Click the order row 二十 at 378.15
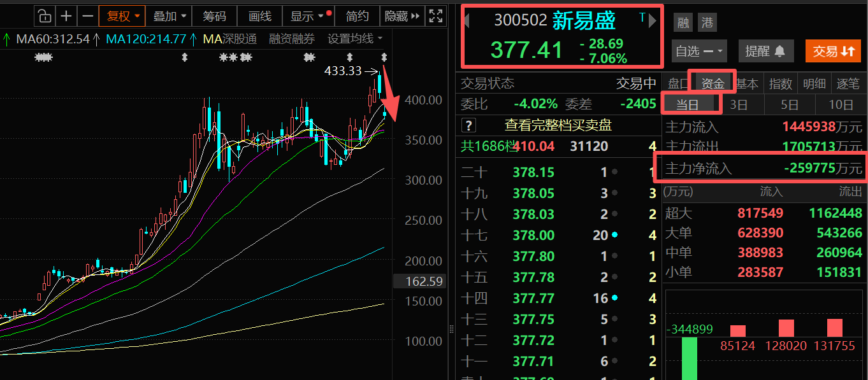This screenshot has height=380, width=868. point(558,172)
